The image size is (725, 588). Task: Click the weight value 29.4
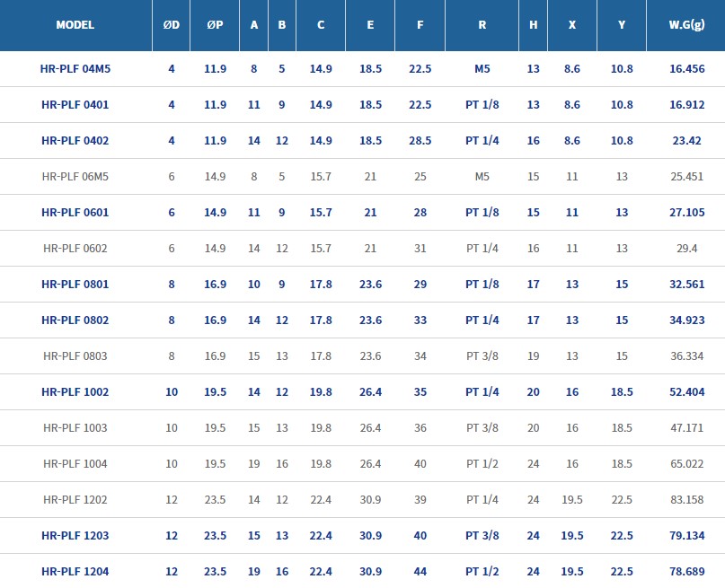point(685,248)
